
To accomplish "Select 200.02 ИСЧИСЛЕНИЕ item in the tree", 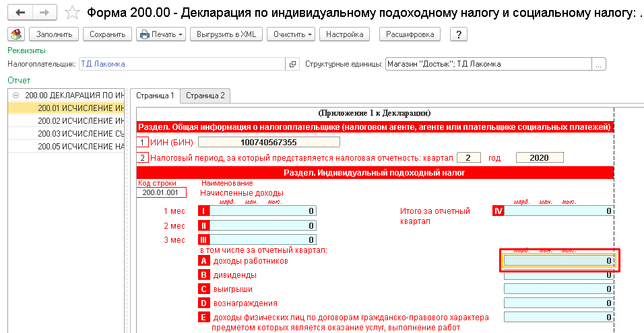I will pos(81,121).
